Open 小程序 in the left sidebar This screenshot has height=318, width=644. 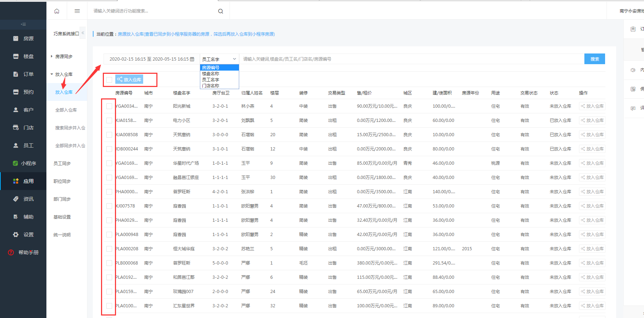coord(24,163)
